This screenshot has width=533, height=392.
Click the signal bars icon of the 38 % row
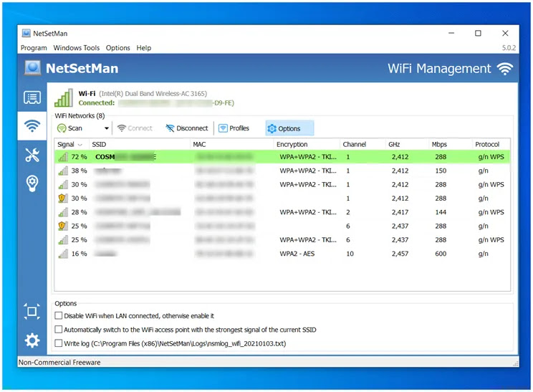point(63,171)
